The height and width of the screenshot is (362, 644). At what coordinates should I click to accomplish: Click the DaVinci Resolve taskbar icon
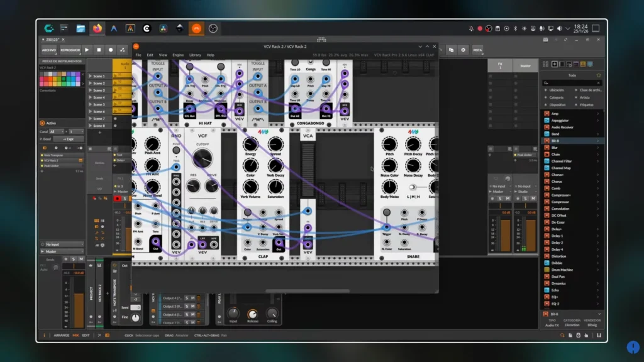tap(164, 28)
